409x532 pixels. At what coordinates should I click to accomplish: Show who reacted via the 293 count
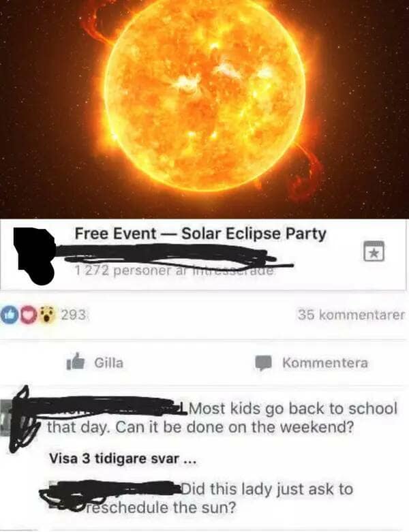pos(74,315)
